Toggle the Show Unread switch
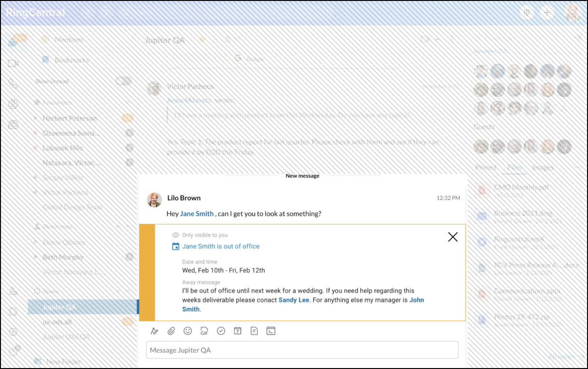Image resolution: width=588 pixels, height=369 pixels. coord(123,81)
